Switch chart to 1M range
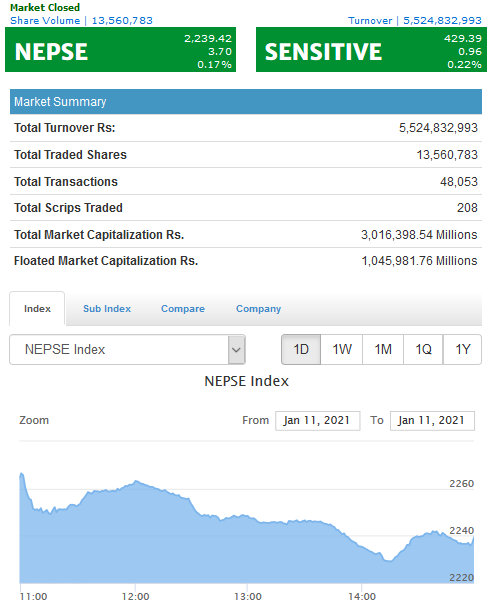This screenshot has width=489, height=606. click(383, 349)
